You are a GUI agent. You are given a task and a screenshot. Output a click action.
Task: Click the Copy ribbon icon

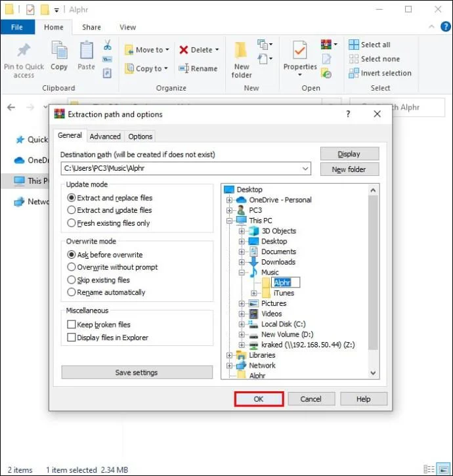(59, 50)
